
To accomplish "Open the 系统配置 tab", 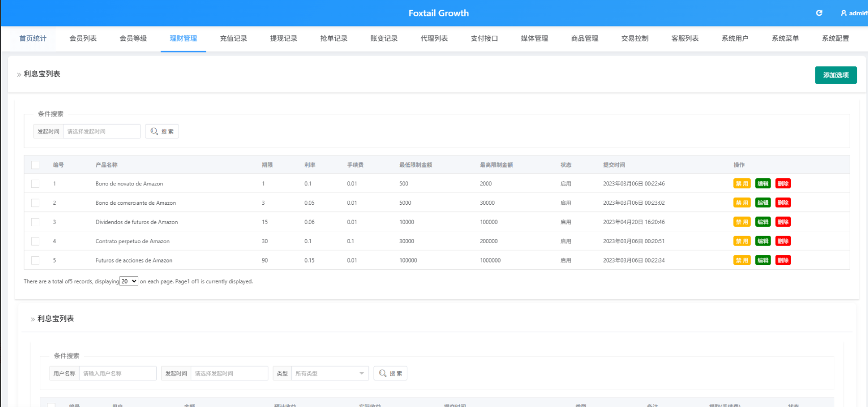I will [x=836, y=38].
